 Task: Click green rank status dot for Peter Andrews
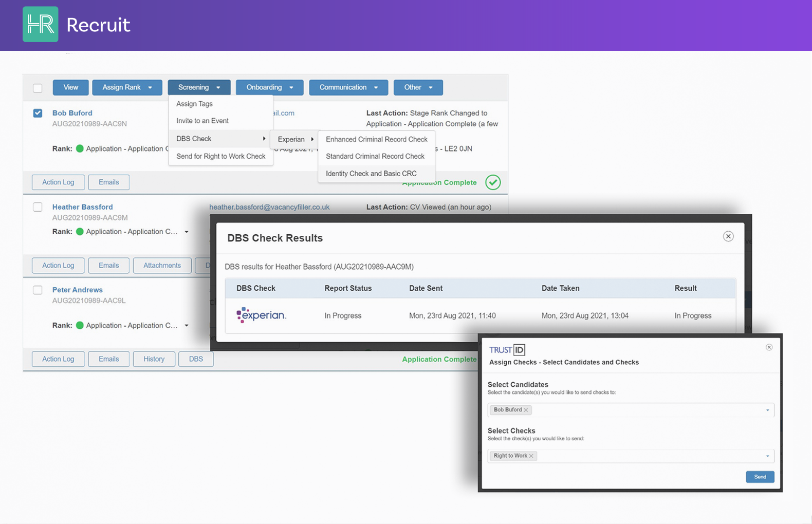click(x=80, y=325)
